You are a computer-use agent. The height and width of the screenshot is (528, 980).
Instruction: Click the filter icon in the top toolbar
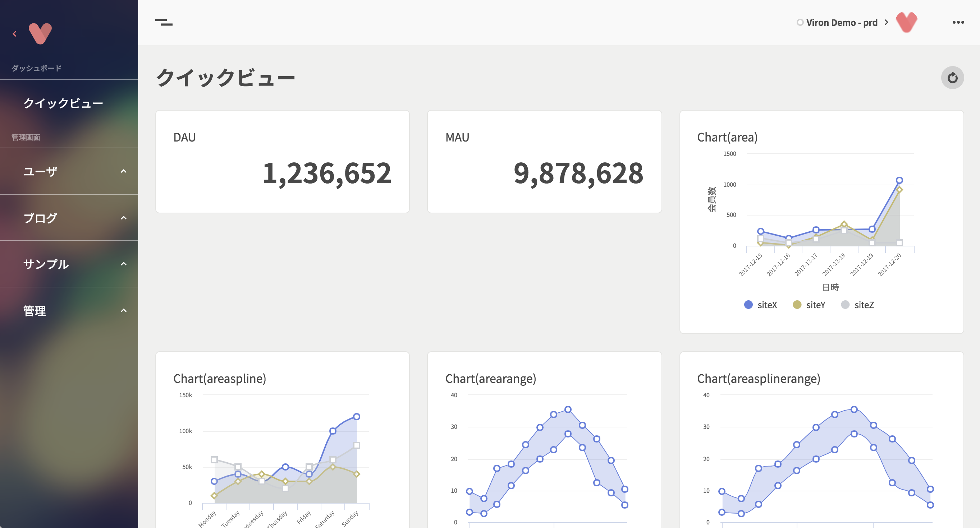(x=165, y=22)
